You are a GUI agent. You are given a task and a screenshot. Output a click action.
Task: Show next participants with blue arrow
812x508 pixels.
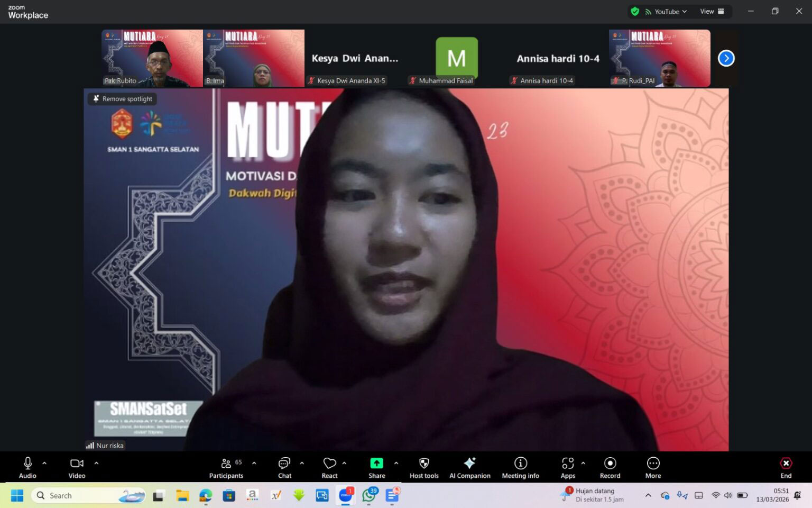pos(726,58)
